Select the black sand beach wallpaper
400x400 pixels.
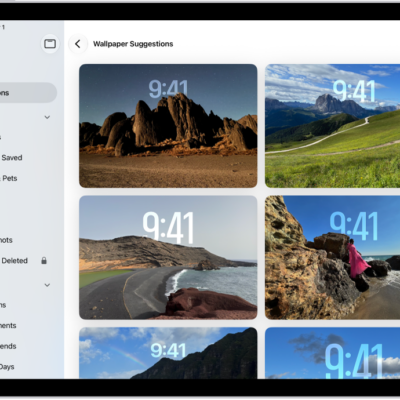[168, 257]
